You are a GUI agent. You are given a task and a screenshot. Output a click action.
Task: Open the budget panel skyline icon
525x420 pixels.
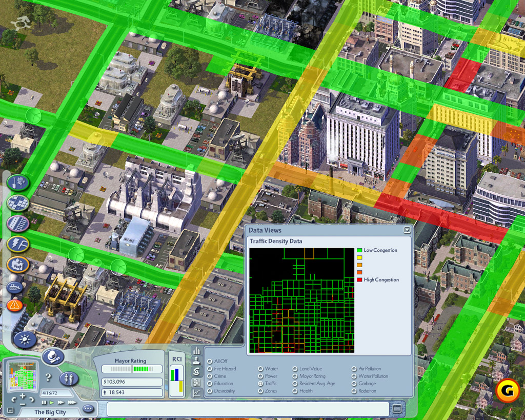[x=196, y=351]
